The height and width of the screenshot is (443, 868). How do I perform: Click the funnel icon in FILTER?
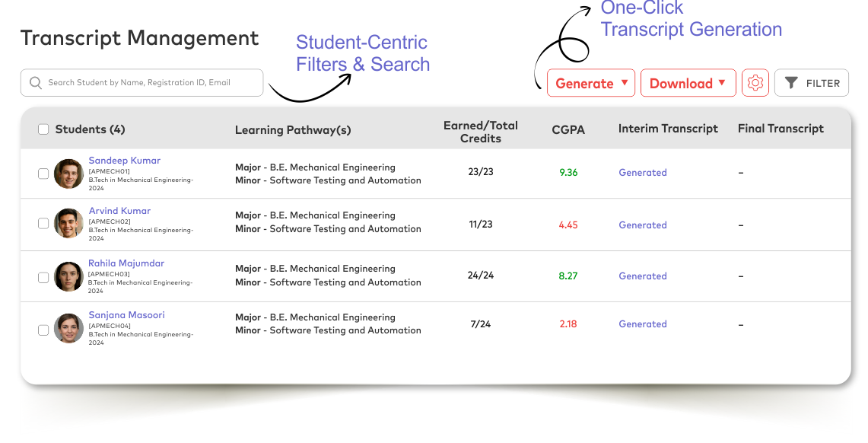click(791, 83)
